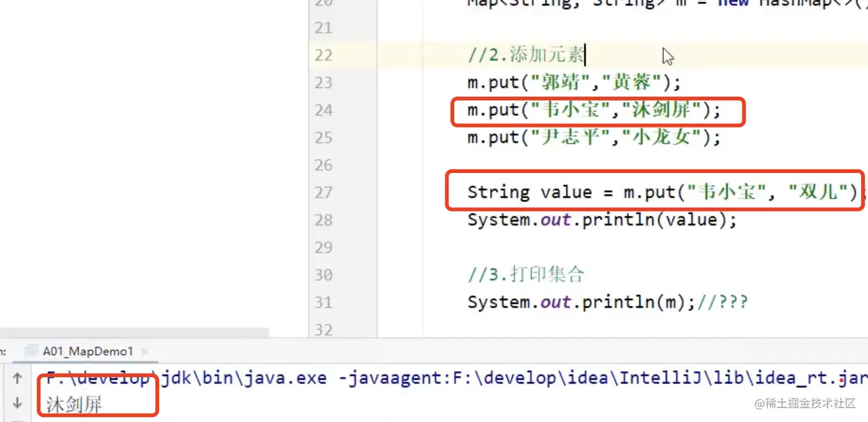Screen dimensions: 868x422
Task: Click System.out.println(value) statement
Action: coord(602,220)
